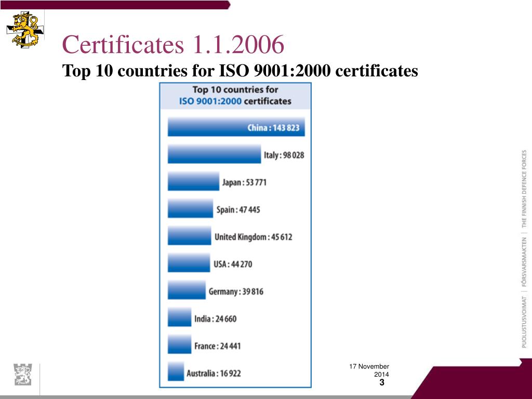Select the 'Australia : 16 922' label

214,373
